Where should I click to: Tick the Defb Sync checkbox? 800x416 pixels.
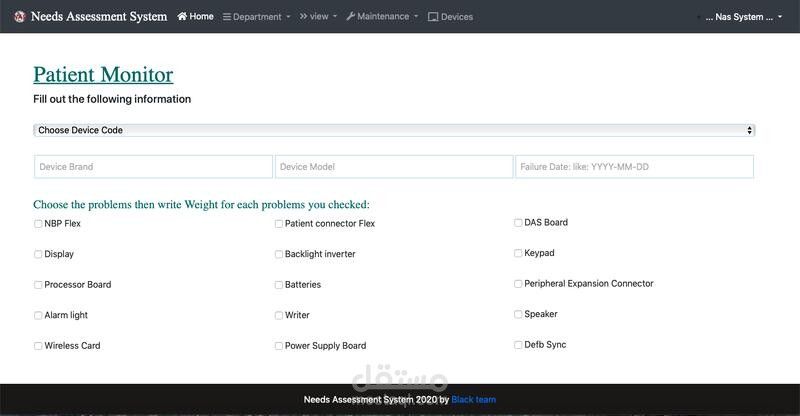[x=518, y=345]
